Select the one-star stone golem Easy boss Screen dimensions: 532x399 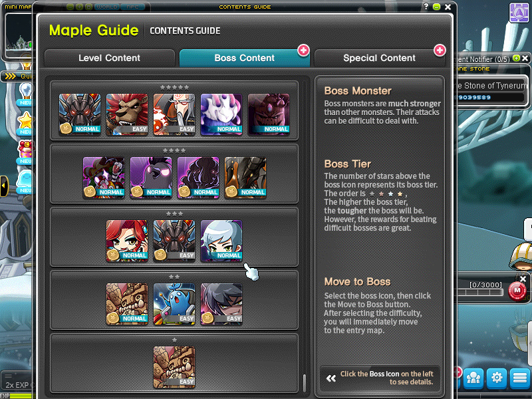tap(174, 367)
